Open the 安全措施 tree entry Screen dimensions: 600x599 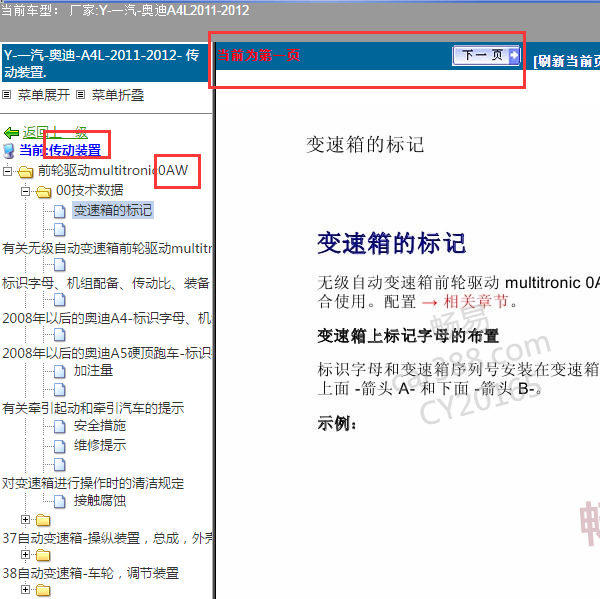coord(100,426)
